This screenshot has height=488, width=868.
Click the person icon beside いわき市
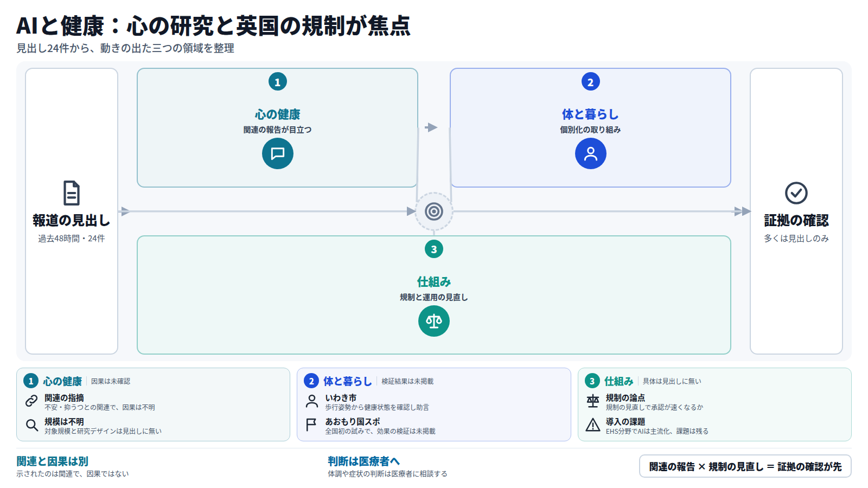[312, 401]
